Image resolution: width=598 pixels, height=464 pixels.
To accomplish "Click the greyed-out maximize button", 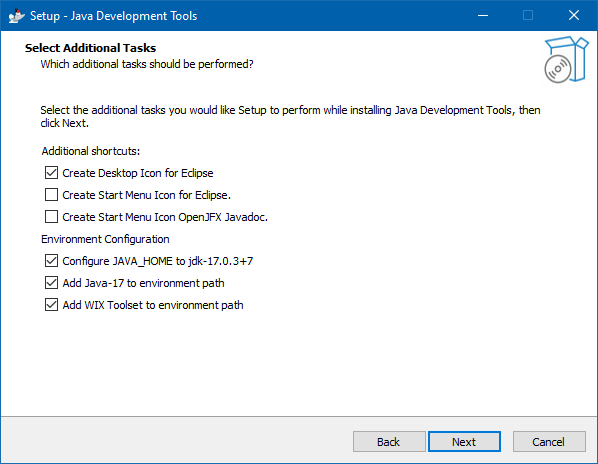I will click(528, 16).
